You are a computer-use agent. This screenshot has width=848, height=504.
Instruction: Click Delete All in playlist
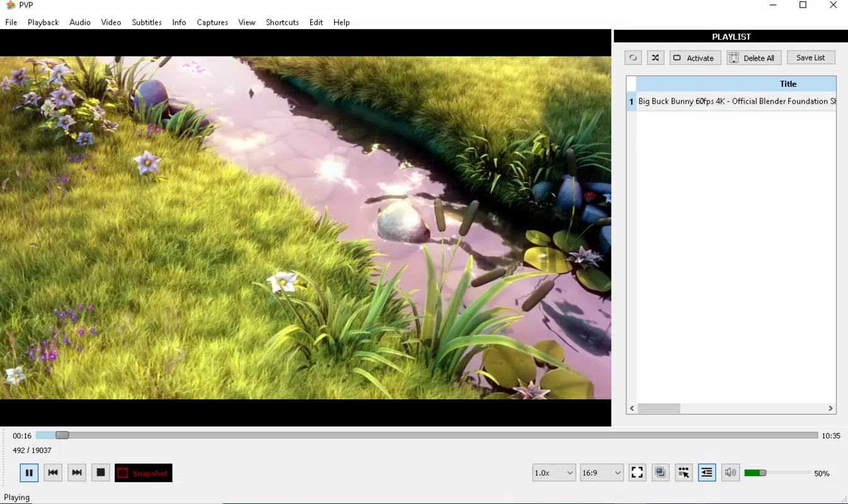pos(754,58)
